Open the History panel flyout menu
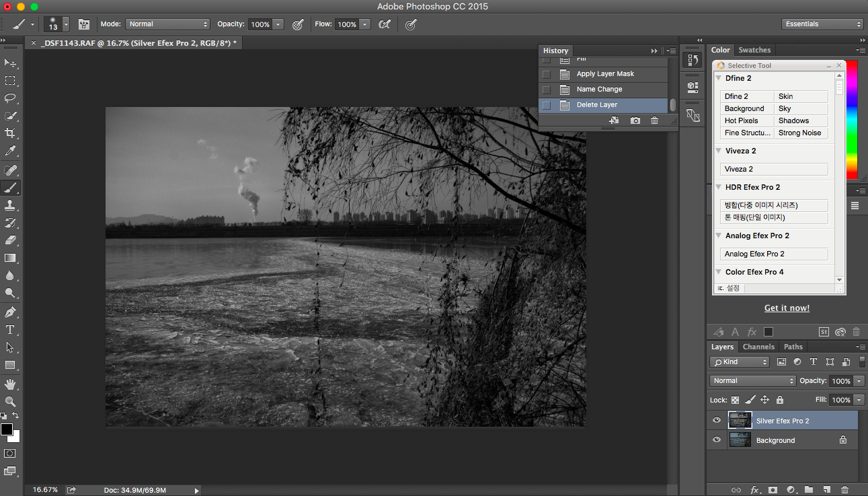The width and height of the screenshot is (868, 496). tap(671, 50)
